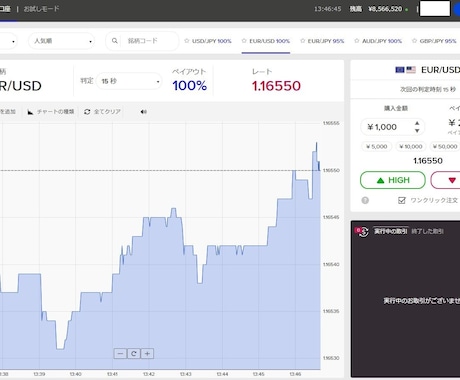460x380 pixels.
Task: Reset chart zoom with circular arrow
Action: point(134,354)
